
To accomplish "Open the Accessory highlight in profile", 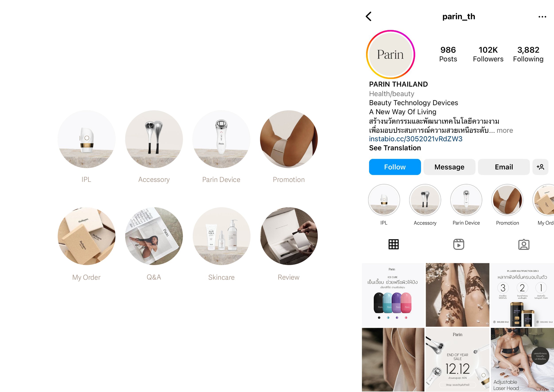I will tap(425, 200).
